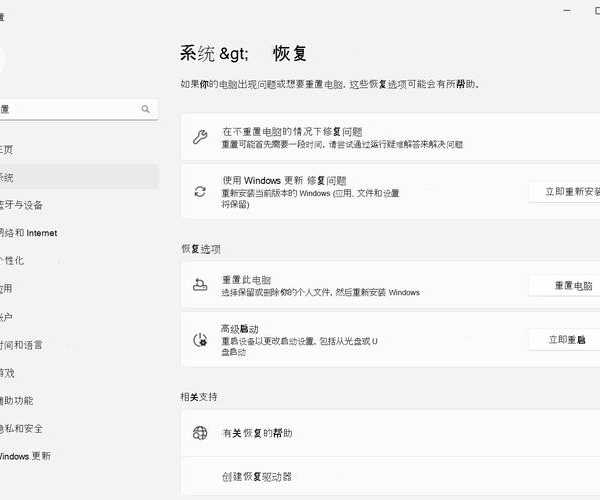Viewport: 600px width, 500px height.
Task: Click the wrench icon for fix problems
Action: 200,137
